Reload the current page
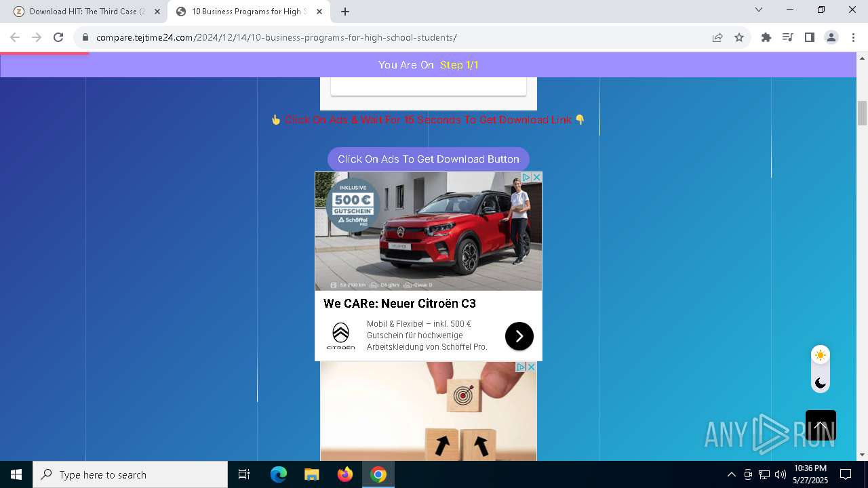The height and width of the screenshot is (488, 868). (x=58, y=38)
